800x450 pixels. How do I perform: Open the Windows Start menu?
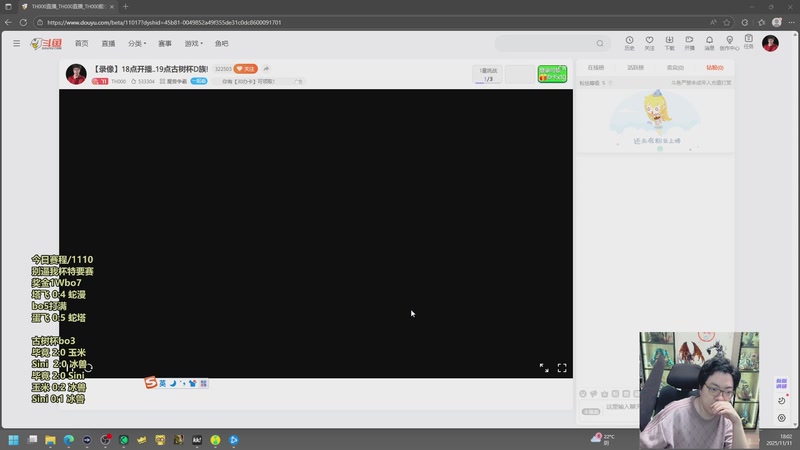[13, 440]
